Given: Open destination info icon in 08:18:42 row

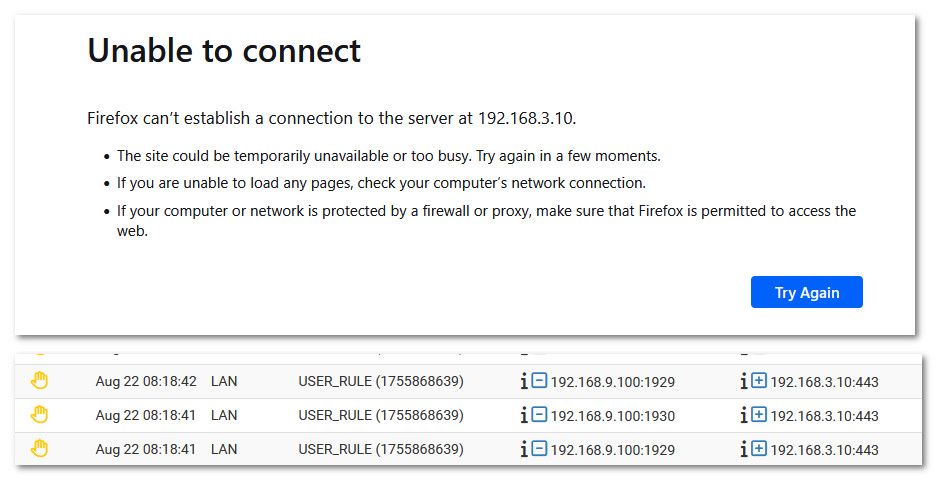Looking at the screenshot, I should coord(744,381).
